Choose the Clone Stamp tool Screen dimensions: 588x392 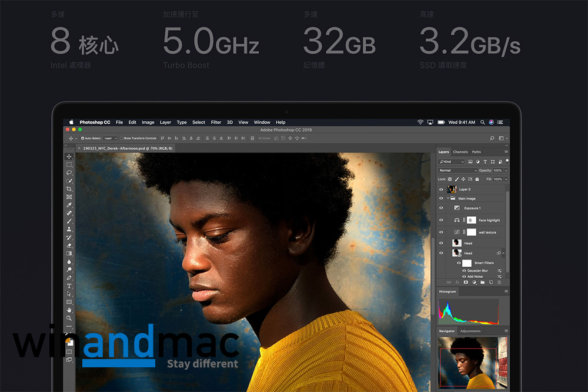(69, 229)
